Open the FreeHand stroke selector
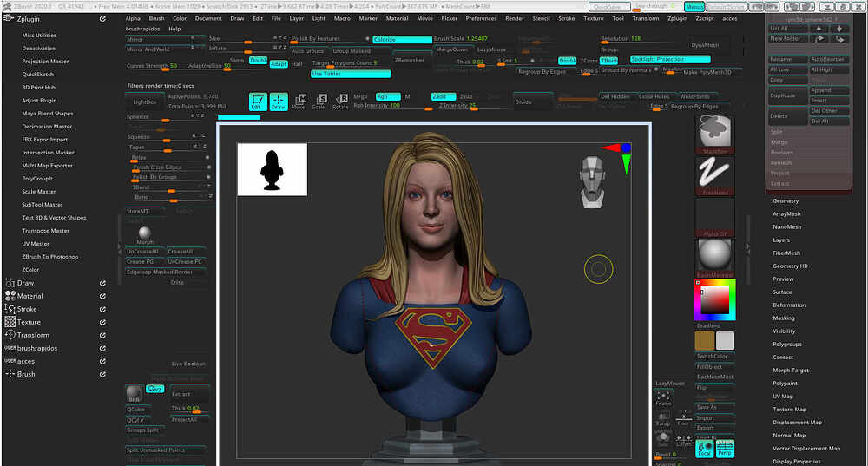Screen dimensions: 868x466 [x=714, y=176]
